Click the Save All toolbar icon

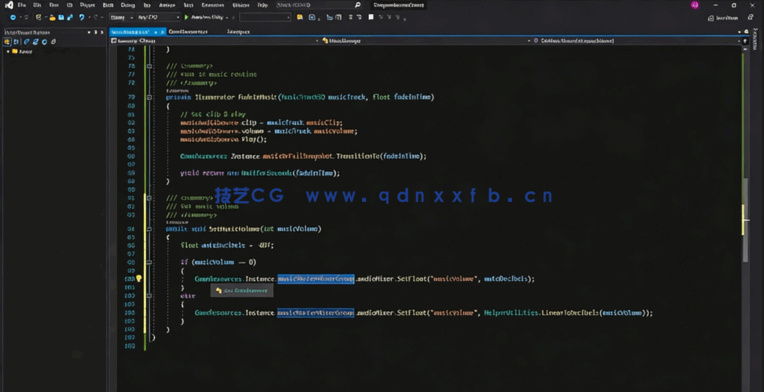coord(70,17)
